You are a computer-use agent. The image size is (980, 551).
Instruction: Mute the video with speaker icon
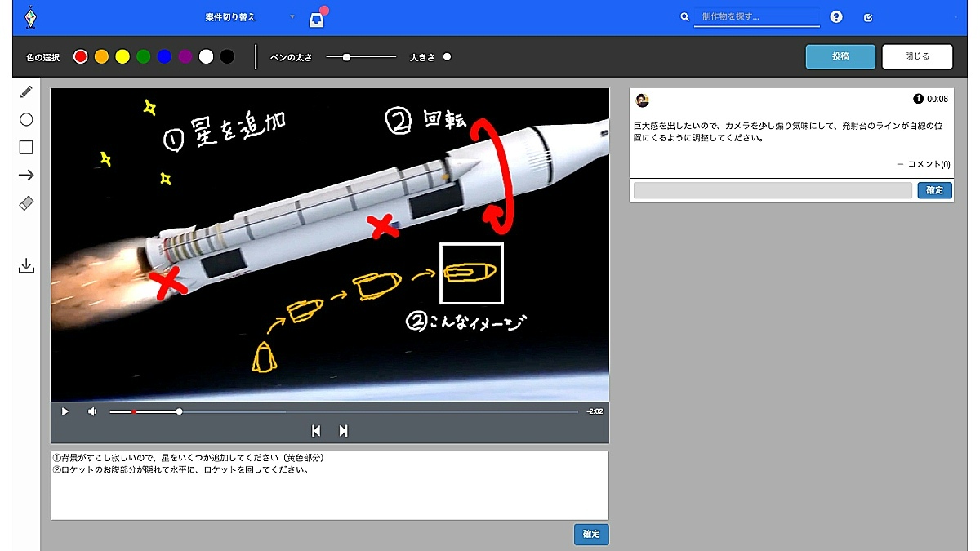click(x=92, y=411)
